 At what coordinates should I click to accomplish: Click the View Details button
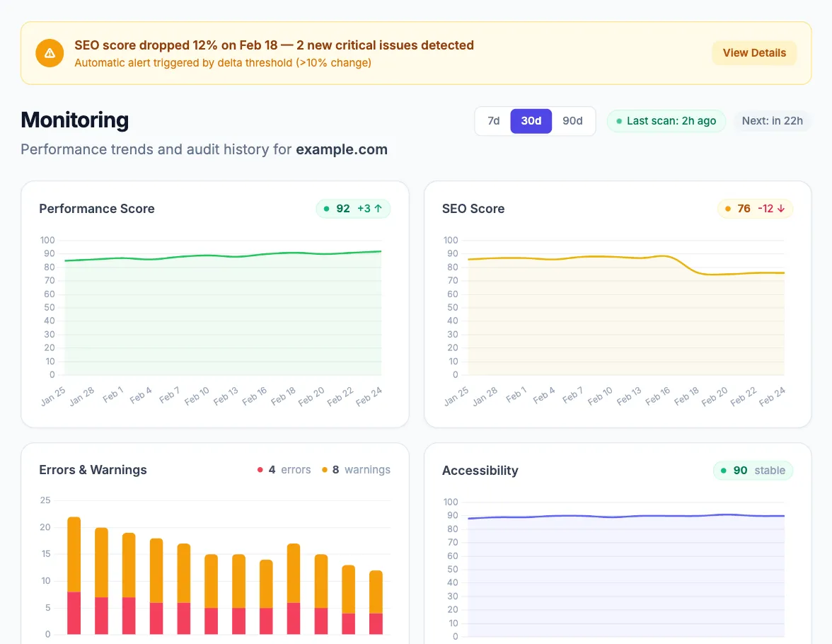754,52
